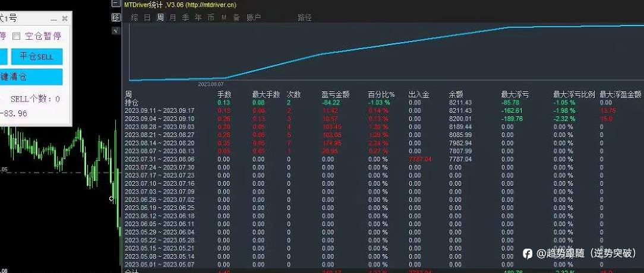This screenshot has height=273, width=644.
Task: Click the balance value 8200.01
Action: (x=460, y=119)
